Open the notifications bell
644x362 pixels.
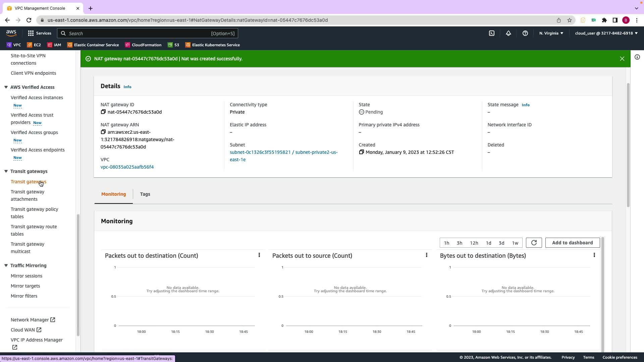(508, 33)
